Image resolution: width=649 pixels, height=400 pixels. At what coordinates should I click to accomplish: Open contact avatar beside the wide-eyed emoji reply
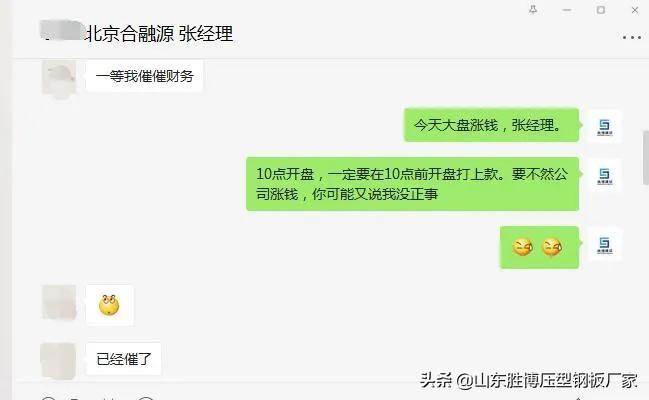coord(59,302)
